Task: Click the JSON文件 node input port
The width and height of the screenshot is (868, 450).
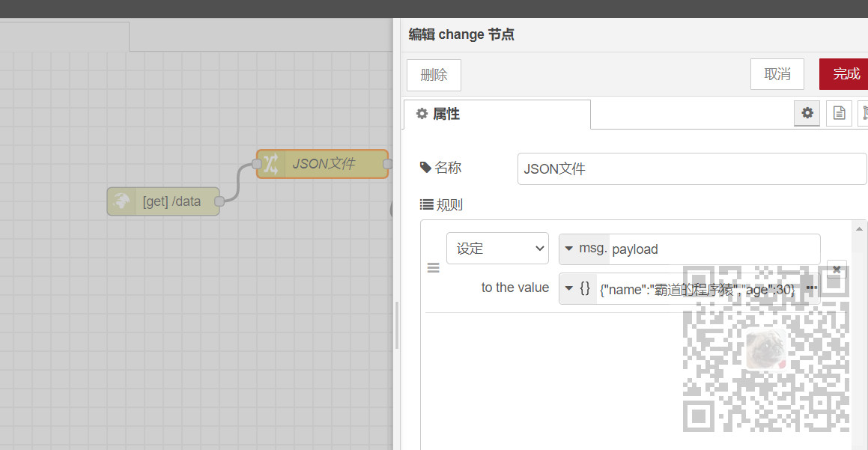Action: [x=256, y=164]
